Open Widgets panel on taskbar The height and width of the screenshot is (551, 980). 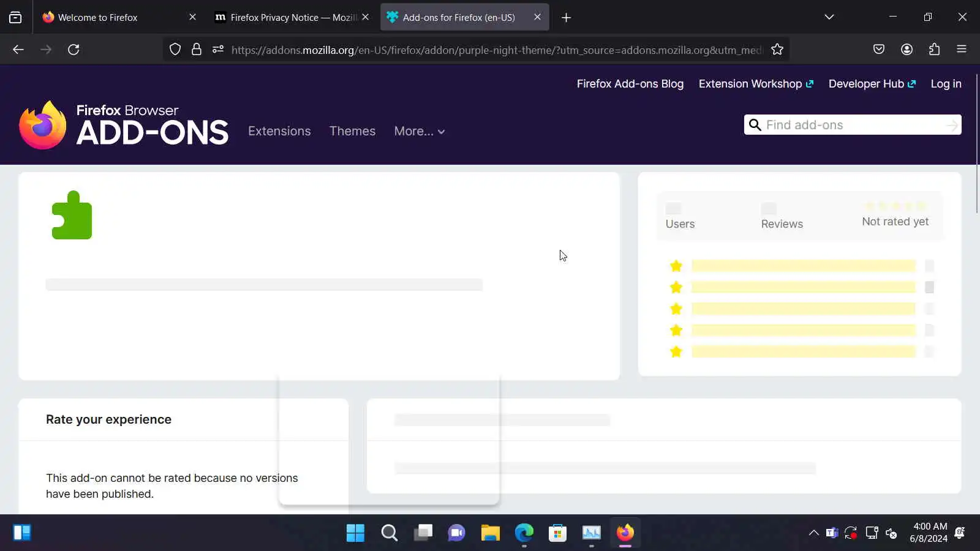pyautogui.click(x=22, y=533)
